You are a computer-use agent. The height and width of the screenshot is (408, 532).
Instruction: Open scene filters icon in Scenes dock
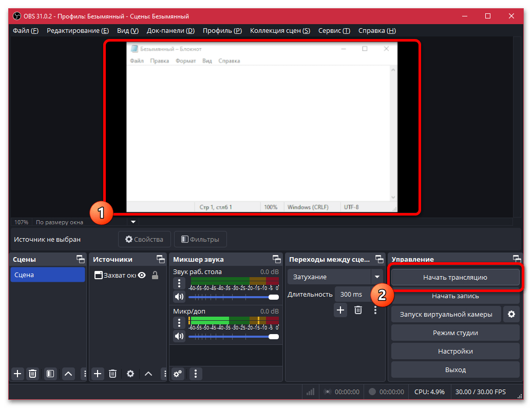[x=50, y=374]
